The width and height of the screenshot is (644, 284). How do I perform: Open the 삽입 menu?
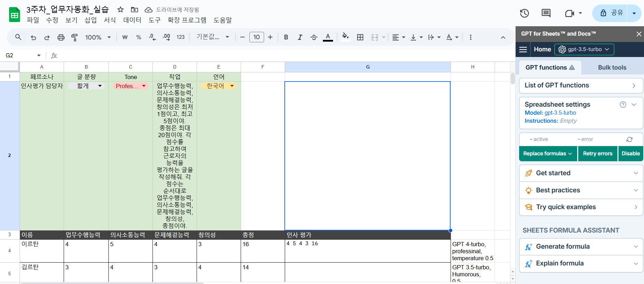pos(91,20)
